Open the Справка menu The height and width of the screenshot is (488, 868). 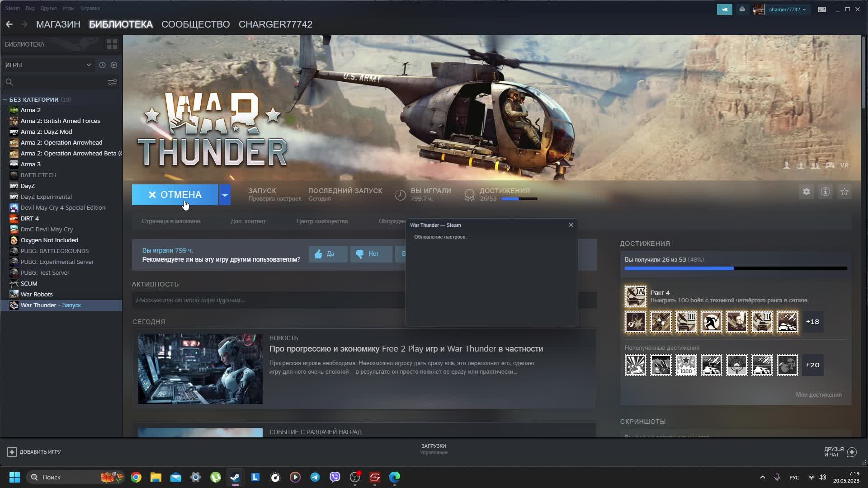pyautogui.click(x=90, y=8)
